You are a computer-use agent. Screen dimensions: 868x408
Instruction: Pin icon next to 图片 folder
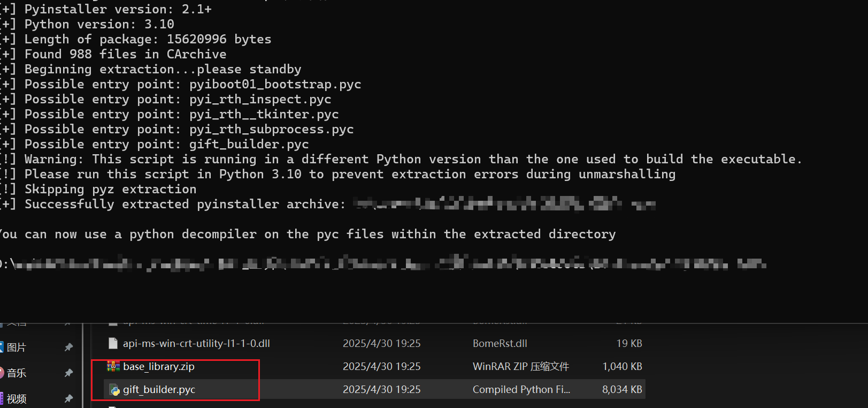pyautogui.click(x=68, y=347)
